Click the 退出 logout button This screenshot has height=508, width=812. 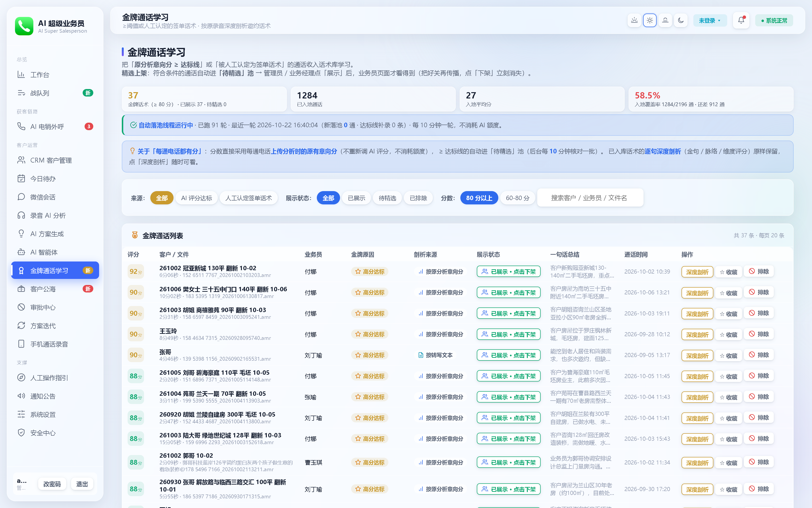[x=82, y=484]
